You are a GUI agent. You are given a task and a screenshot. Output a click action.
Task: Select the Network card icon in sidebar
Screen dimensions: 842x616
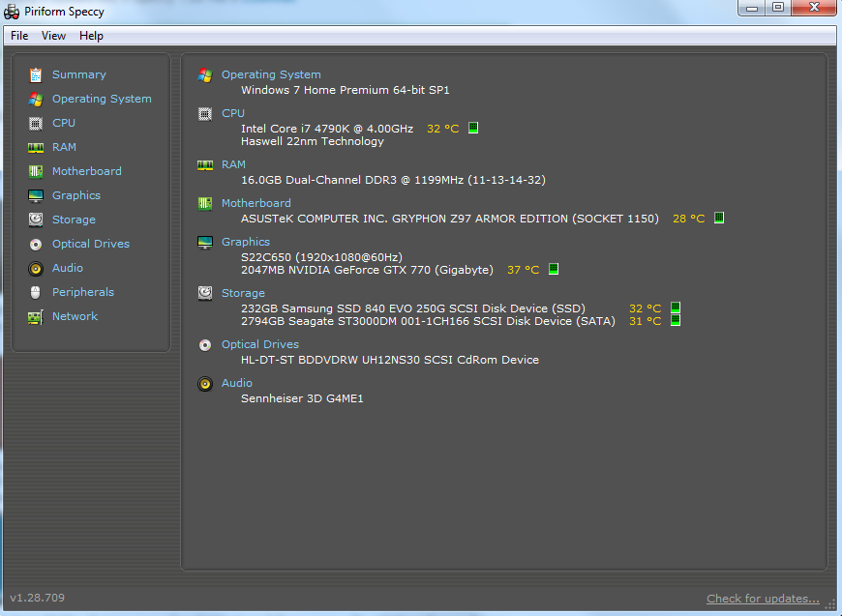coord(36,317)
